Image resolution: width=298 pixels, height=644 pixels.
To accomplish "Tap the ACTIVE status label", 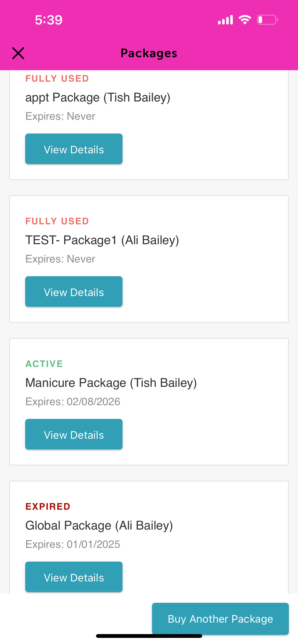I will point(44,364).
